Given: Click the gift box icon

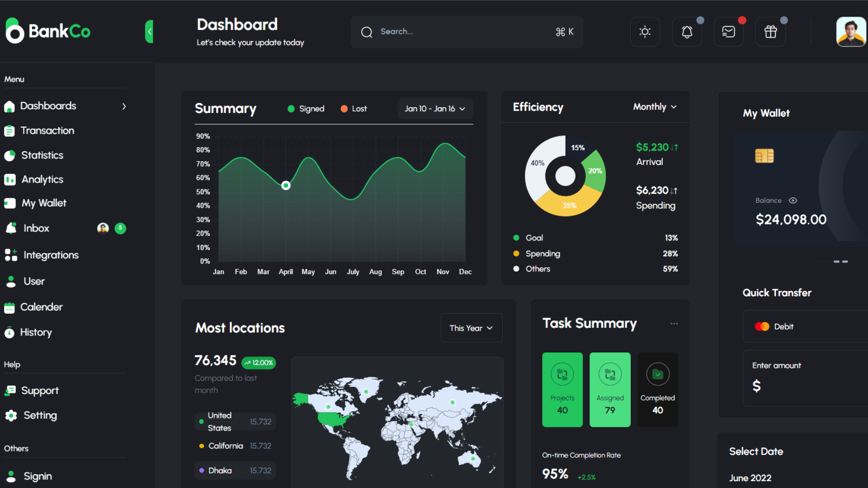Looking at the screenshot, I should pyautogui.click(x=770, y=32).
